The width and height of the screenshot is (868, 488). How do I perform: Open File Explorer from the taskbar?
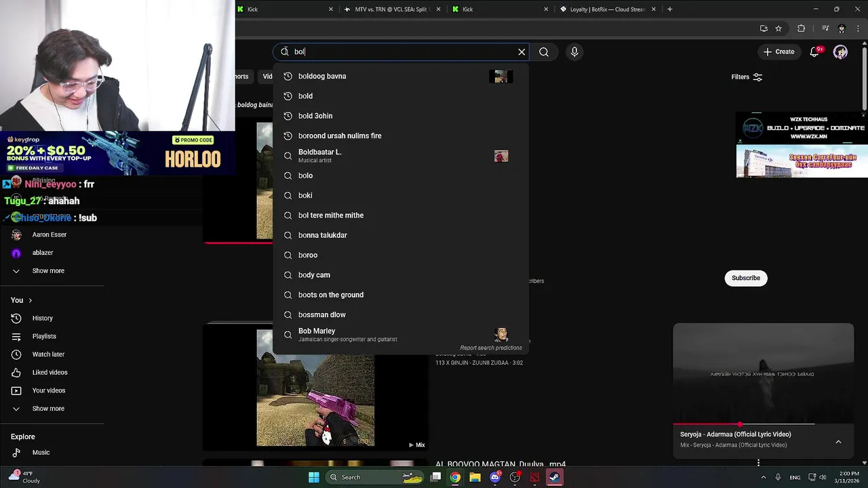click(x=475, y=477)
